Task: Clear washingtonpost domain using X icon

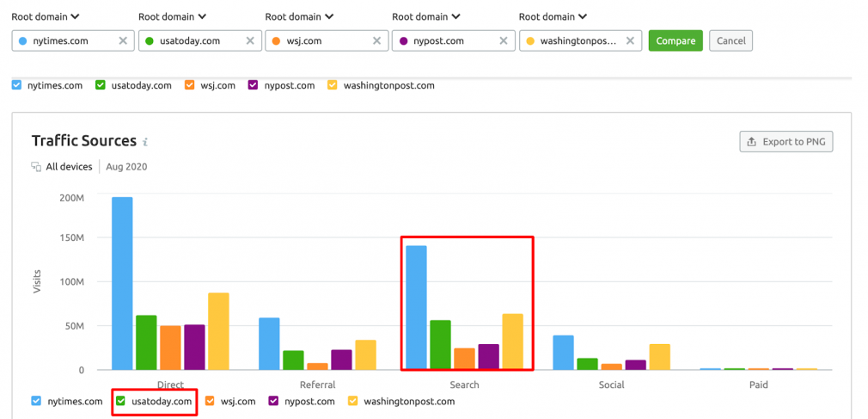Action: pyautogui.click(x=631, y=40)
